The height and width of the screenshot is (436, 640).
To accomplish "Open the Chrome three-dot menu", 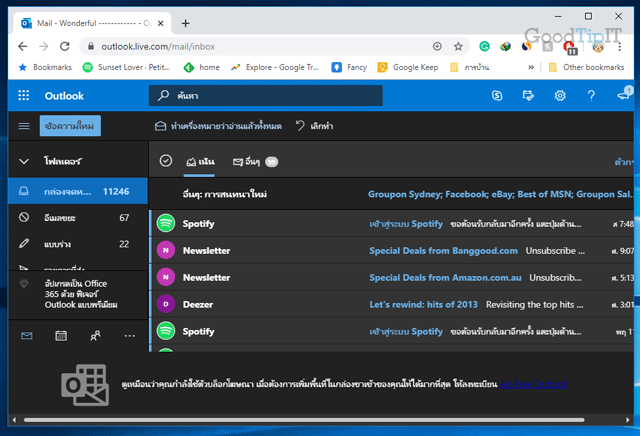I will pos(619,47).
